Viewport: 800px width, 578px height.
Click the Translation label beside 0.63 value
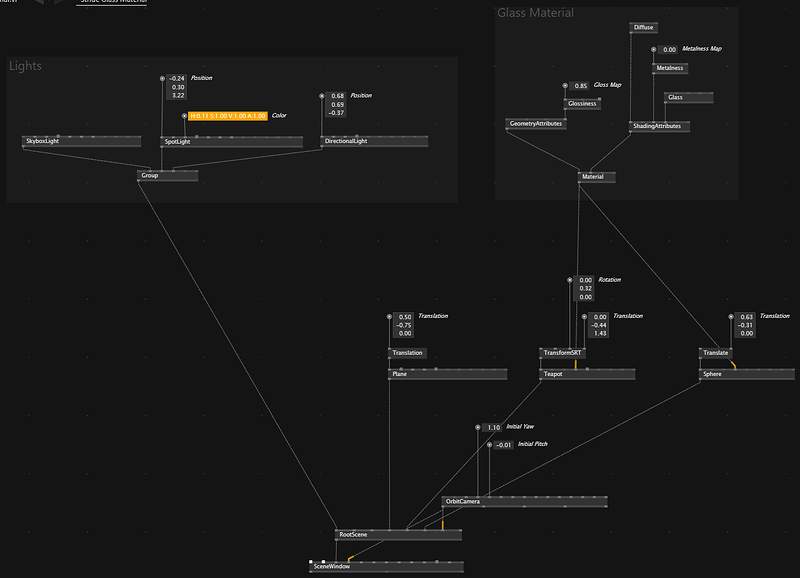pos(774,316)
